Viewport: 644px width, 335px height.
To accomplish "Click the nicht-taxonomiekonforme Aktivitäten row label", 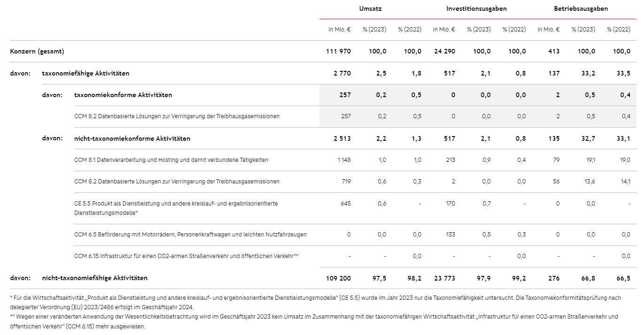I will [132, 138].
